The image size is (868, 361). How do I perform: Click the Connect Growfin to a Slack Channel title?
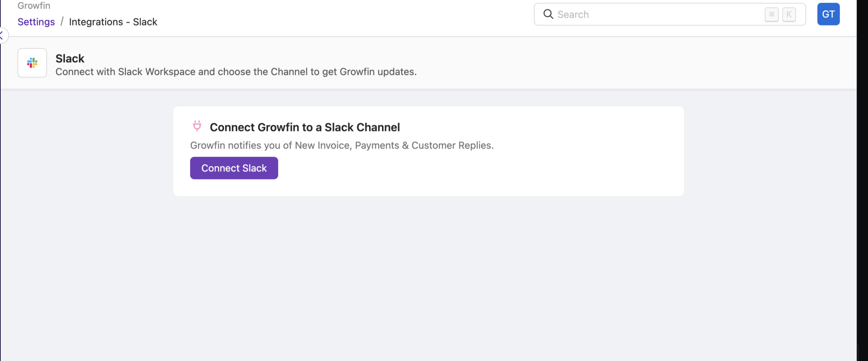[305, 127]
